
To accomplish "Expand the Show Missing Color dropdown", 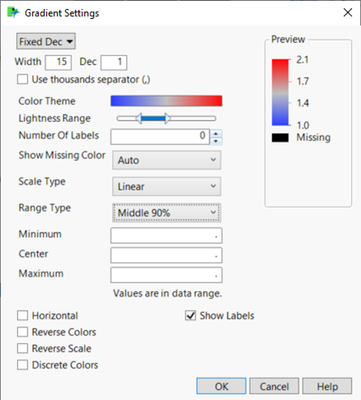I will click(x=167, y=160).
